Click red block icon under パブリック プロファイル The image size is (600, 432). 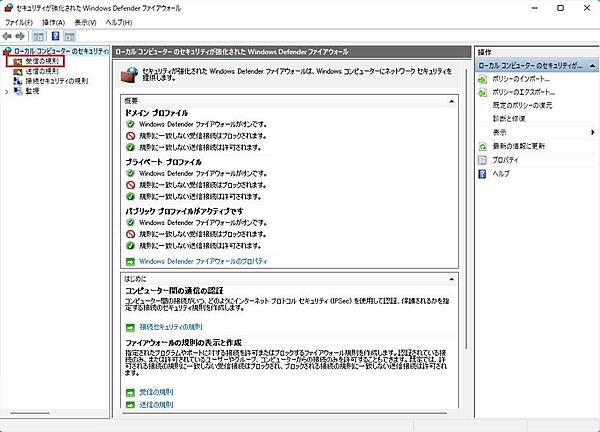pyautogui.click(x=130, y=234)
